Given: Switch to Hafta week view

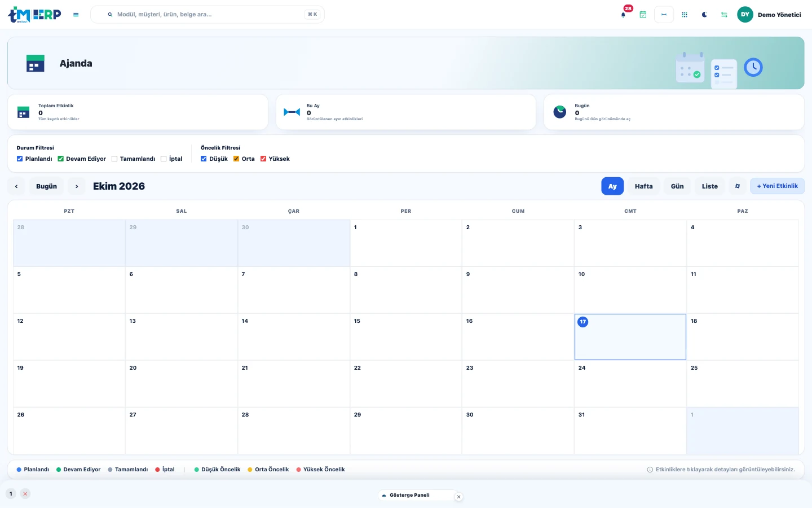Looking at the screenshot, I should 643,186.
